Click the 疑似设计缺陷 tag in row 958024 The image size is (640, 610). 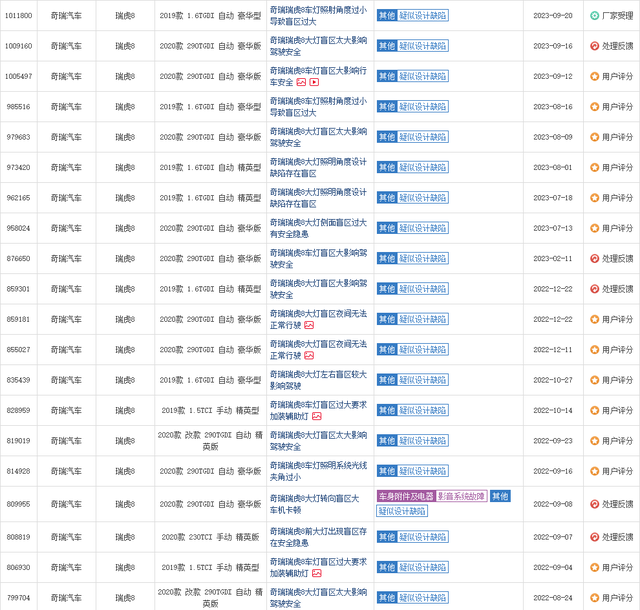pyautogui.click(x=423, y=228)
